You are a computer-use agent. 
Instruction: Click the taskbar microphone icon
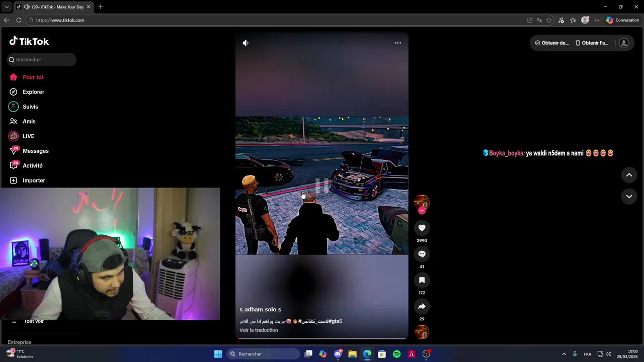(575, 354)
